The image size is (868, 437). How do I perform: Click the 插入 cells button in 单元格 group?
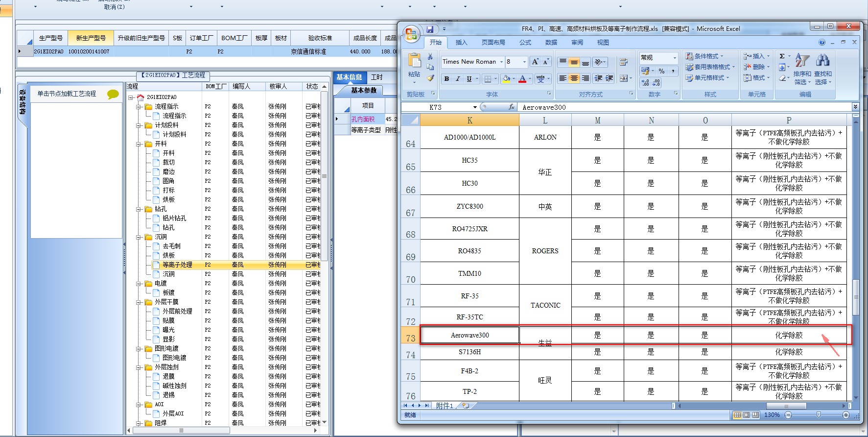tap(756, 56)
